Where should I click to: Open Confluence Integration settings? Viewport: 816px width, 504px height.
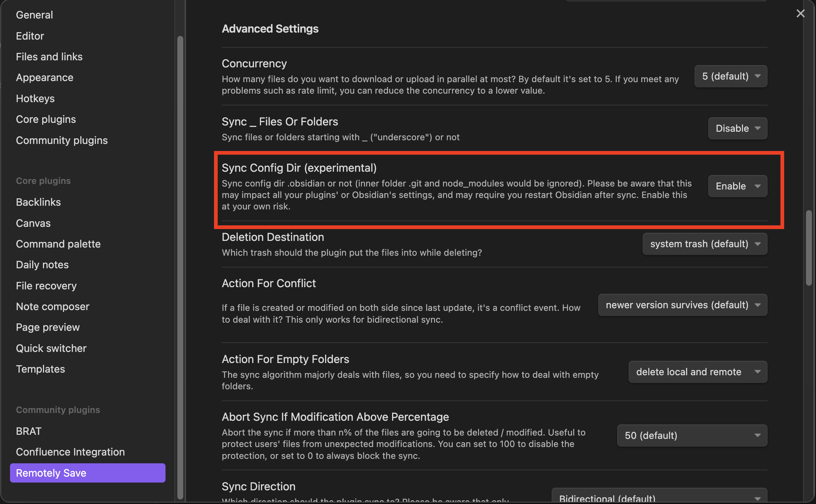[x=70, y=452]
